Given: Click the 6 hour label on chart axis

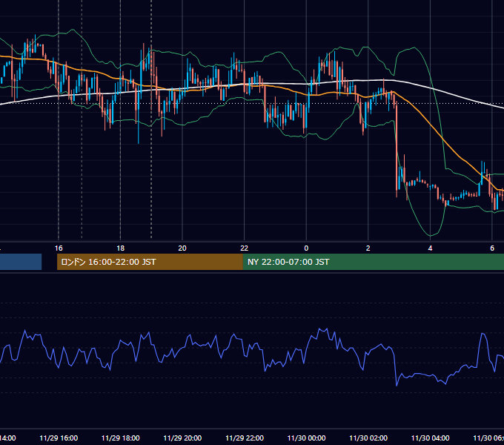Looking at the screenshot, I should tap(492, 248).
